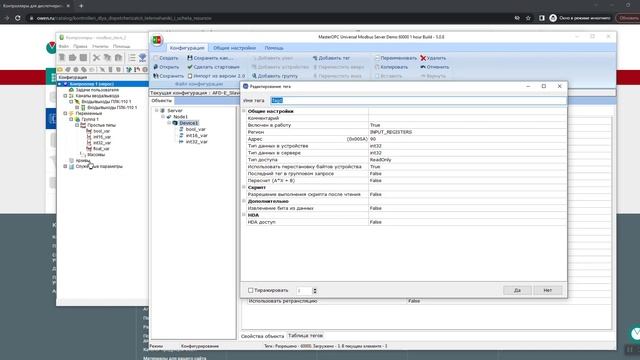Collapse the HDA property group

tap(244, 215)
